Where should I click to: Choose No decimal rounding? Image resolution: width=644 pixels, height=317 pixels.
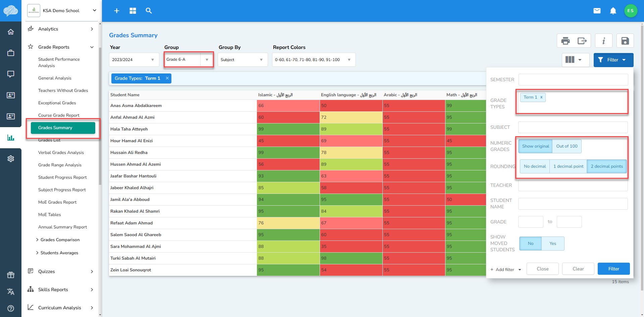(535, 166)
